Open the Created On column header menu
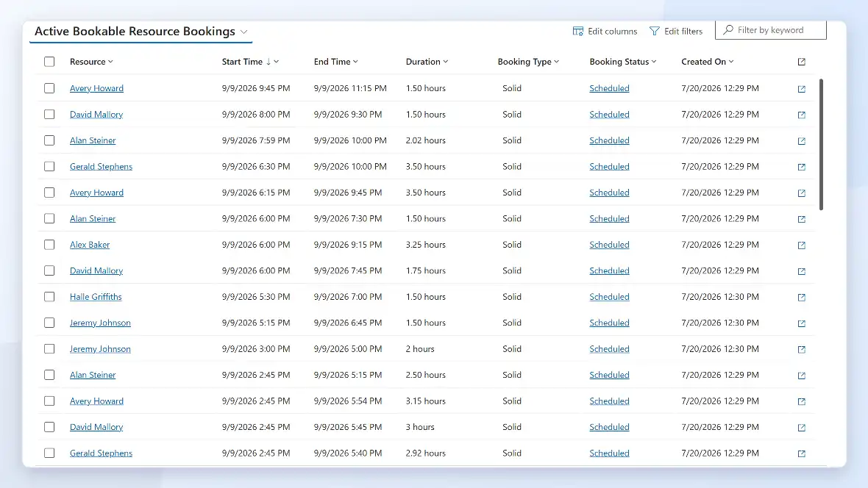Viewport: 868px width, 488px height. pyautogui.click(x=708, y=62)
